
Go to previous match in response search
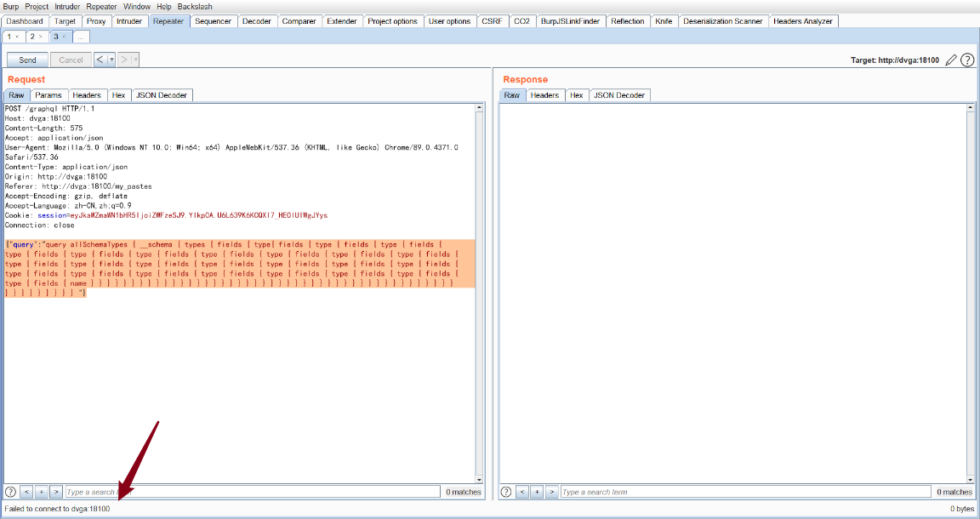tap(521, 492)
